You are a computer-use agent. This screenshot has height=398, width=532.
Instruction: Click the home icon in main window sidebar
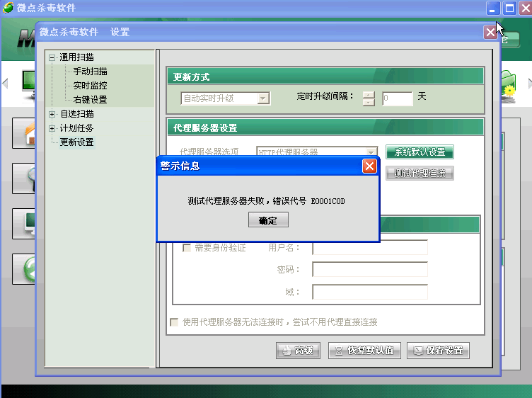pos(24,133)
